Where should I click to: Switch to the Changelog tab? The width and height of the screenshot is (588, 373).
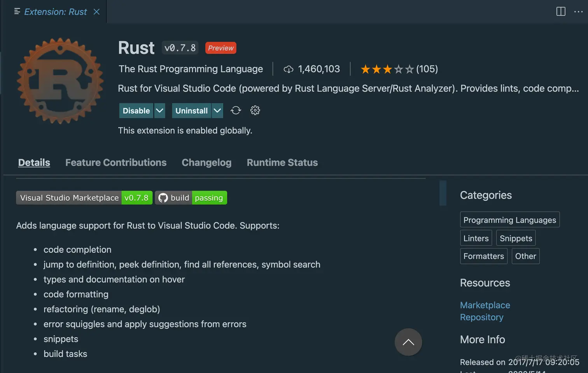[206, 162]
